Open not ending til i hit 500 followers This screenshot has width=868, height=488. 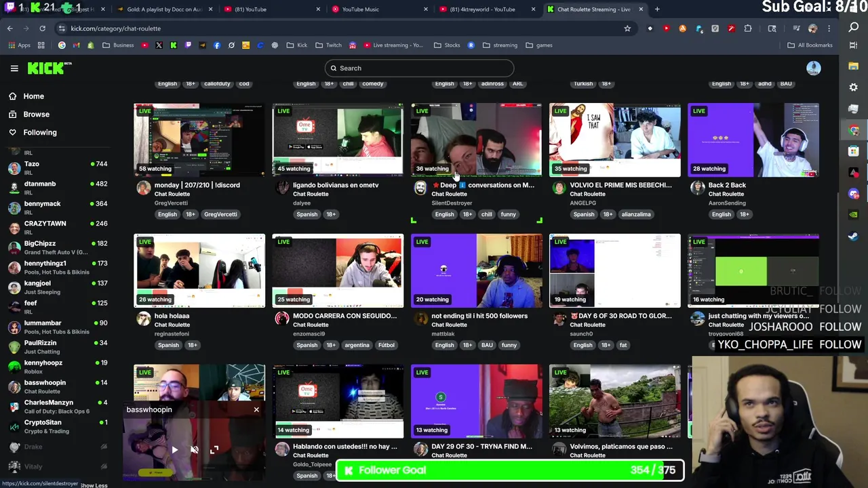(479, 316)
